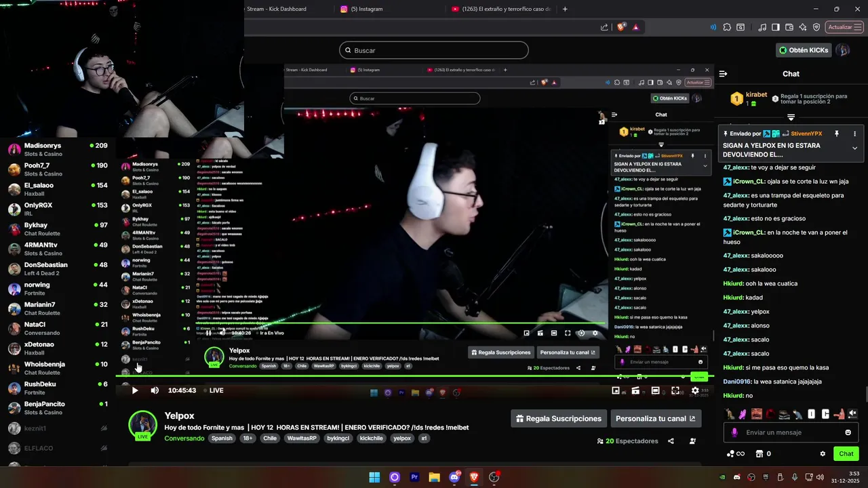Open player settings gear

click(695, 390)
